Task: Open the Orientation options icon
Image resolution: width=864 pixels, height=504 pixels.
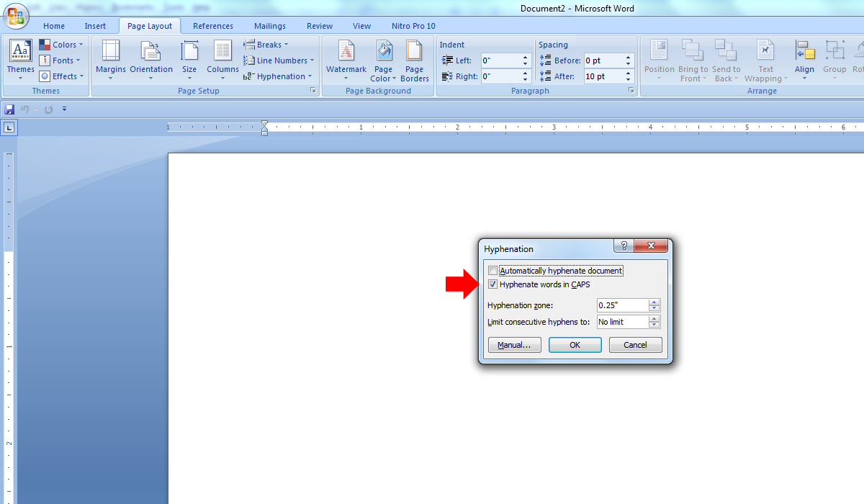Action: [150, 52]
